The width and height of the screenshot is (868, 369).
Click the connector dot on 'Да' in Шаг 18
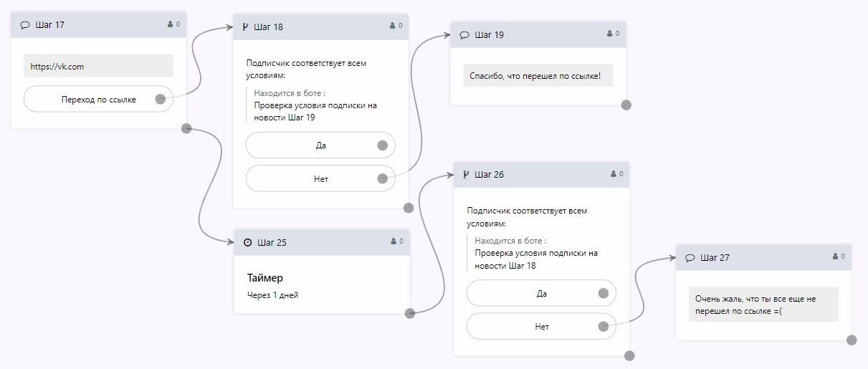click(383, 145)
